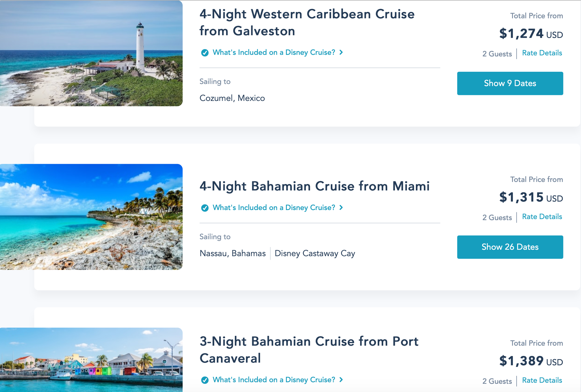The image size is (581, 392).
Task: Select the Cozumel, Mexico destination text
Action: [232, 98]
